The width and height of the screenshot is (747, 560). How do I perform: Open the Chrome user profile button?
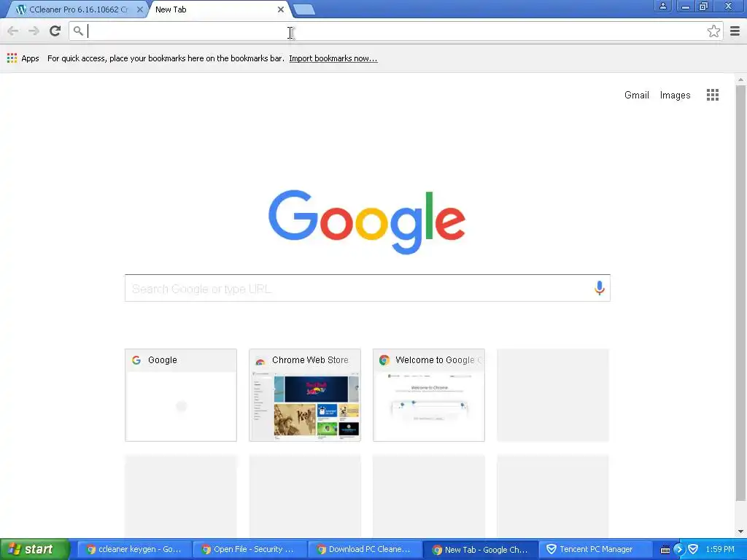tap(662, 6)
